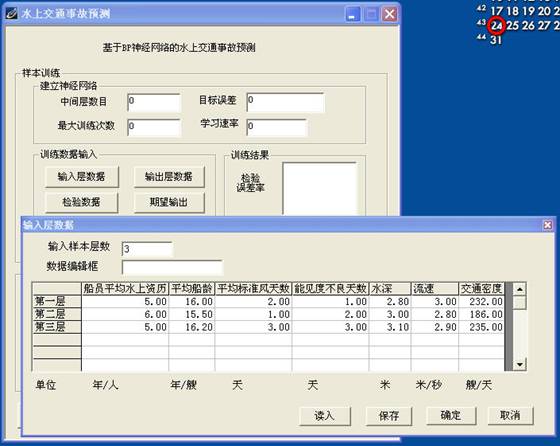Click the table scrollbar down arrow

point(519,364)
